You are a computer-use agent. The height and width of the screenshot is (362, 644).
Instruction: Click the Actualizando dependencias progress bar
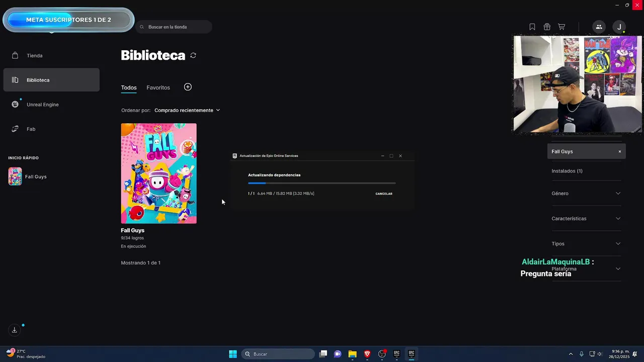322,183
